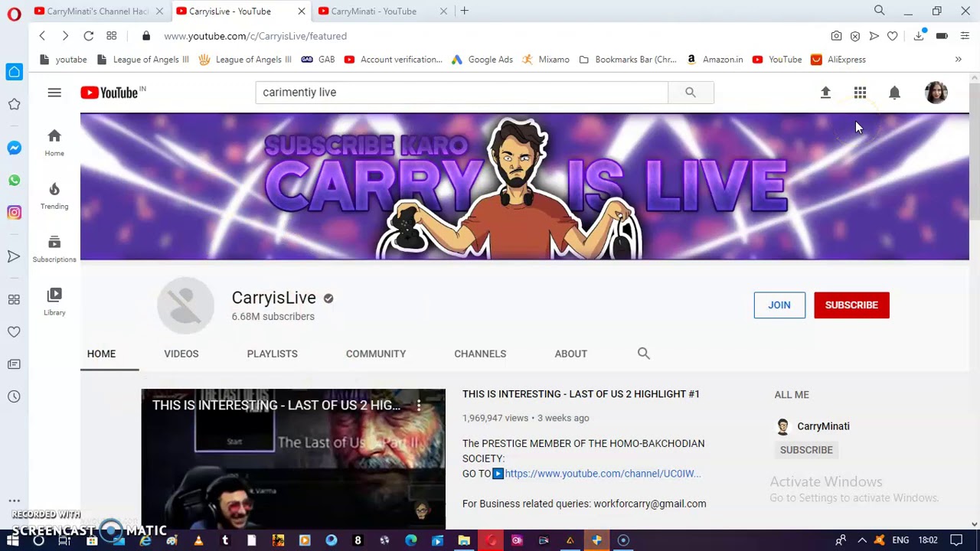Open the YouTube guide hamburger menu
This screenshot has width=980, height=551.
coord(54,93)
